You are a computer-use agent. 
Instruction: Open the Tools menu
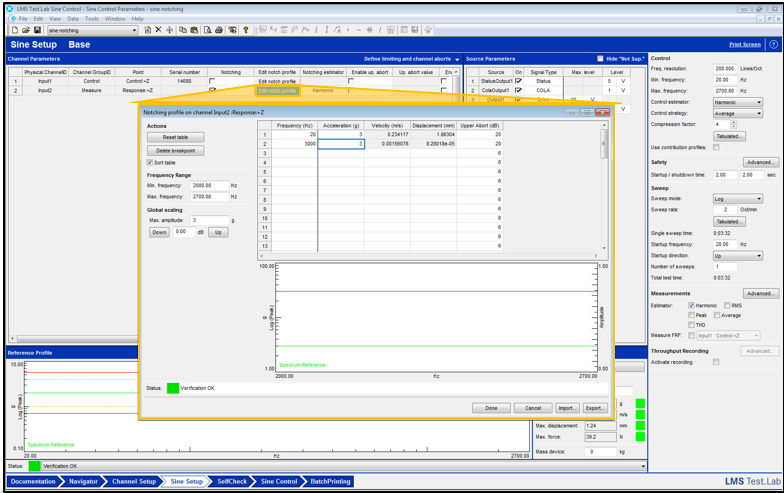[x=92, y=18]
